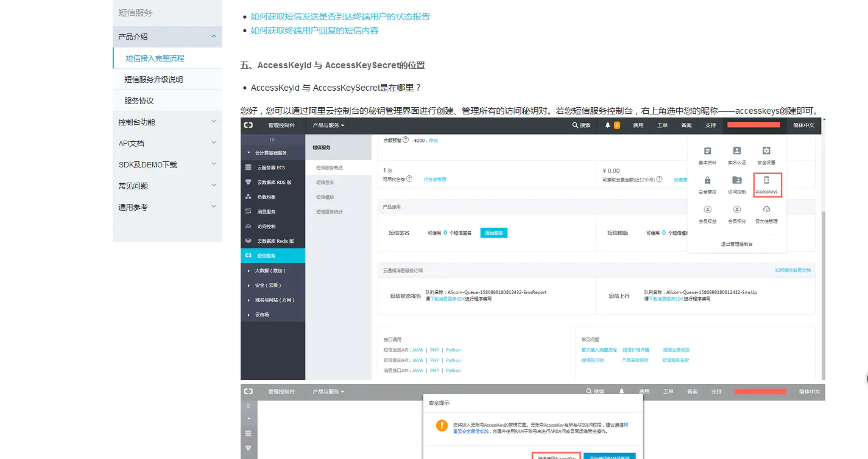Click 简体中文 in first console screenshot header
This screenshot has width=868, height=459.
click(803, 125)
